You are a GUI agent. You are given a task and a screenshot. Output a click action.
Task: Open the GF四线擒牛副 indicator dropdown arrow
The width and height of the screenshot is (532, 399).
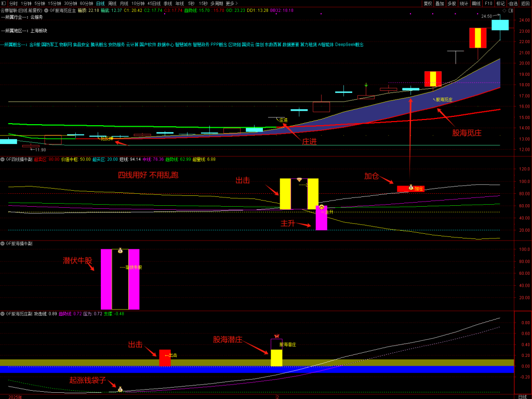(3, 159)
